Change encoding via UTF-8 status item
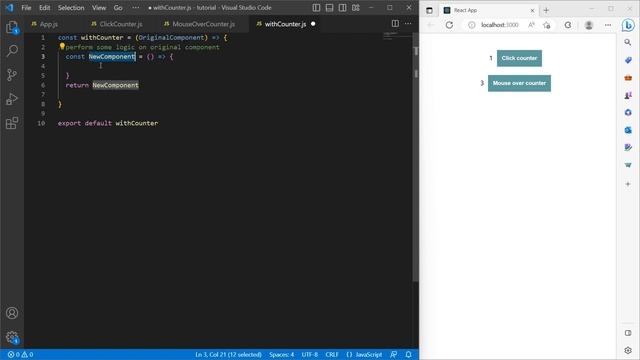640x360 pixels. pyautogui.click(x=310, y=354)
